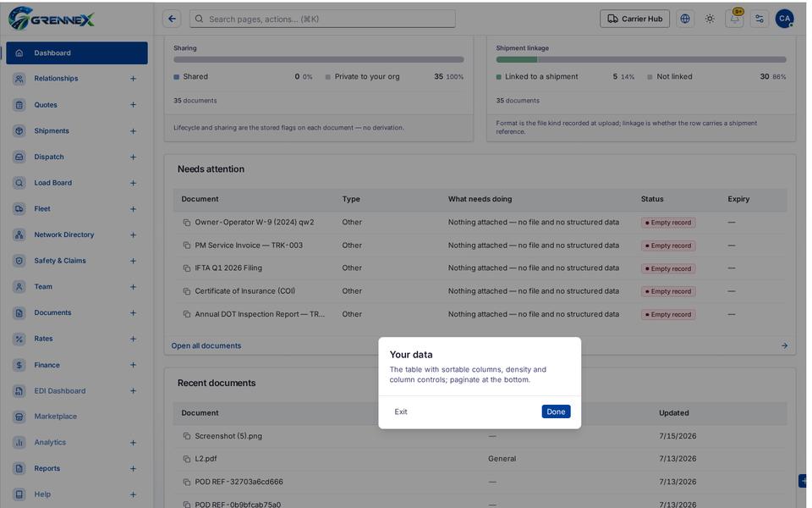
Task: Click the Fleet truck icon
Action: pos(19,209)
